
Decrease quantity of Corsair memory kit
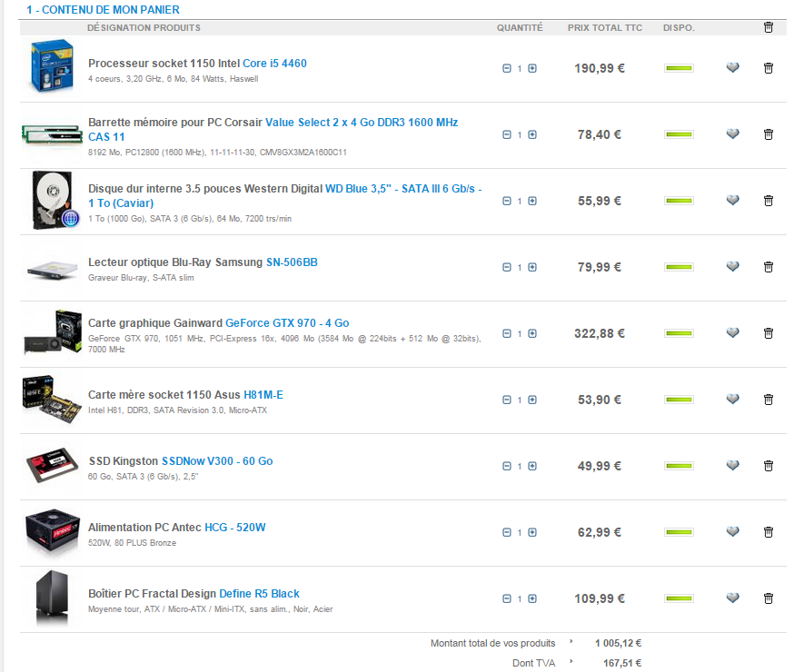pyautogui.click(x=507, y=134)
